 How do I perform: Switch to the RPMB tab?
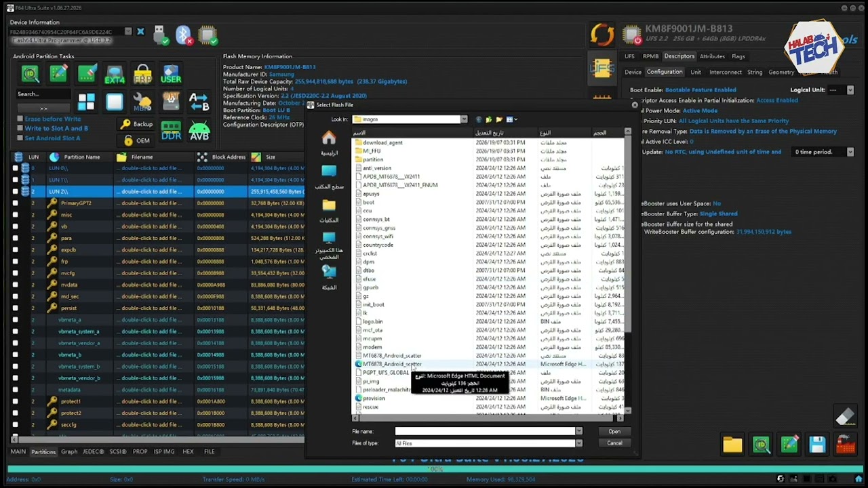[x=650, y=56]
